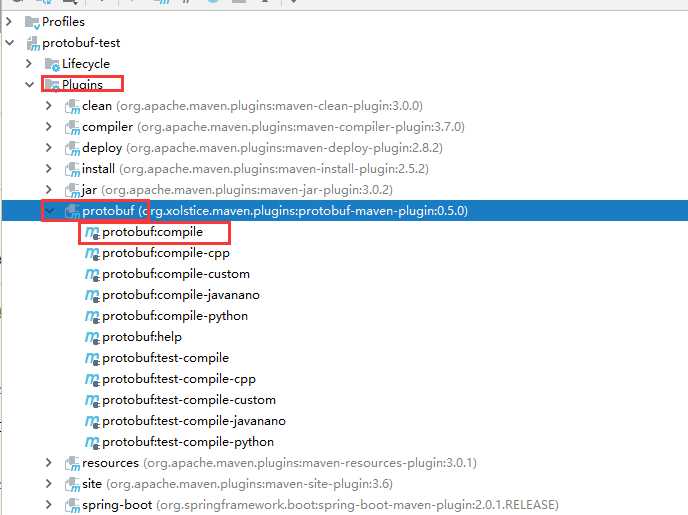The image size is (688, 515).
Task: Select the install maven-install-plugin row text
Action: click(x=255, y=169)
